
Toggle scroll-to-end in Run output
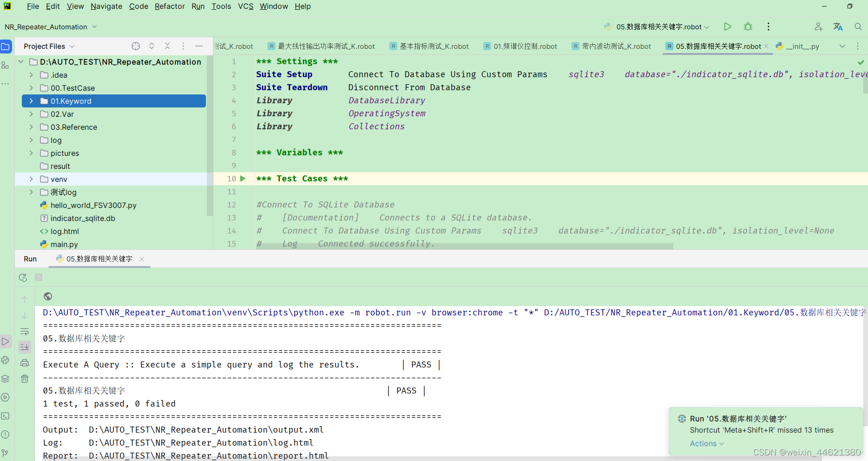(25, 347)
